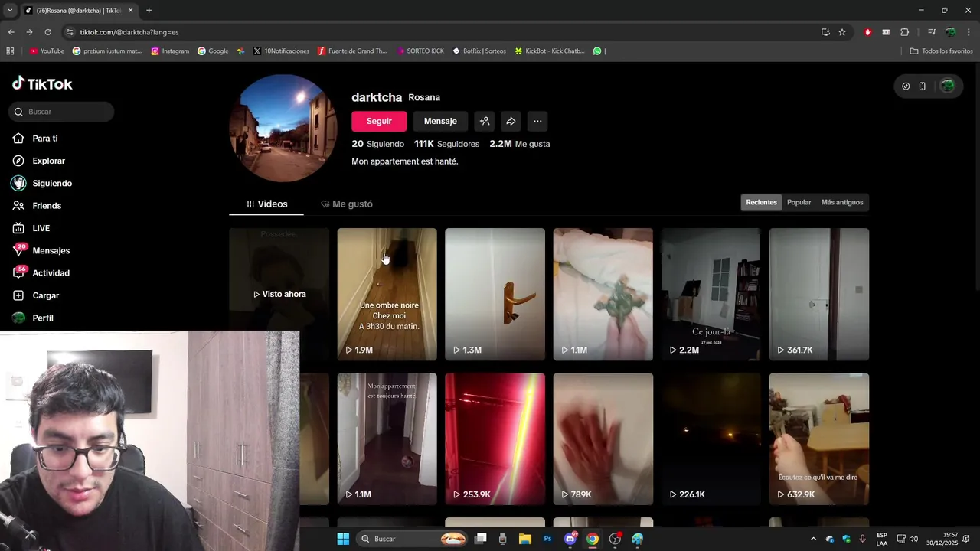Open the three-dots profile options
The image size is (980, 551).
tap(537, 121)
